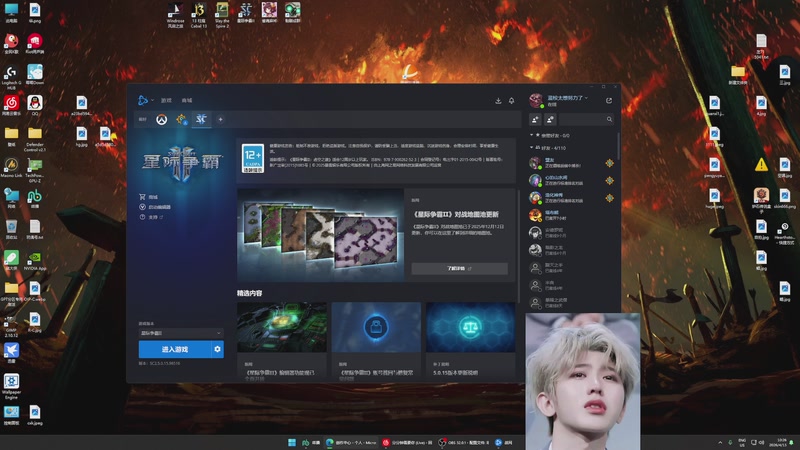Select the Maono Link desktop icon
This screenshot has width=800, height=450.
click(11, 168)
